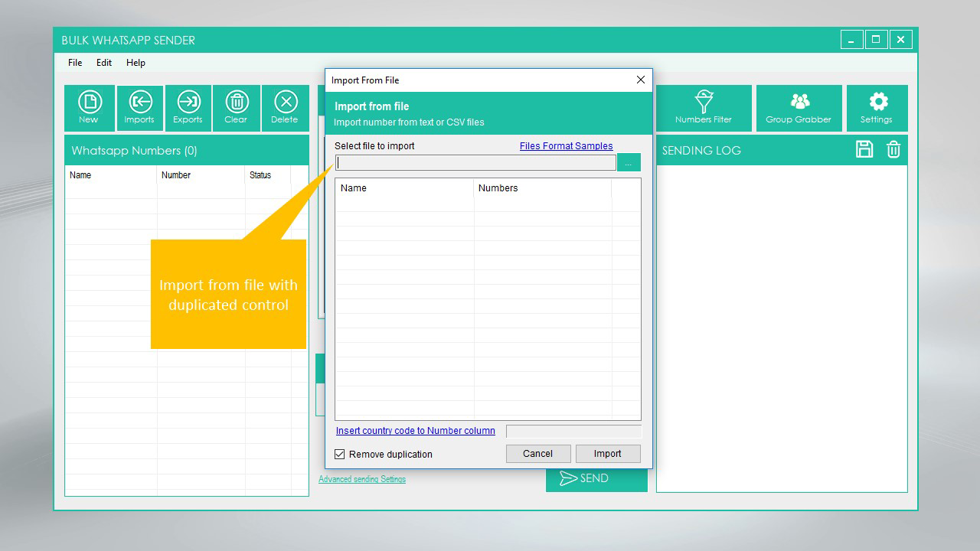Image resolution: width=980 pixels, height=551 pixels.
Task: Click the Name column header in dialog
Action: click(x=404, y=188)
